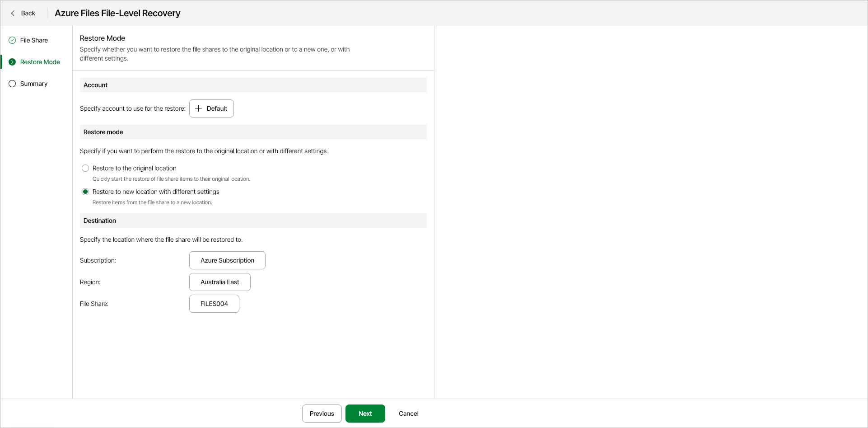Click the Summary step circle icon
The width and height of the screenshot is (868, 428).
[x=12, y=84]
